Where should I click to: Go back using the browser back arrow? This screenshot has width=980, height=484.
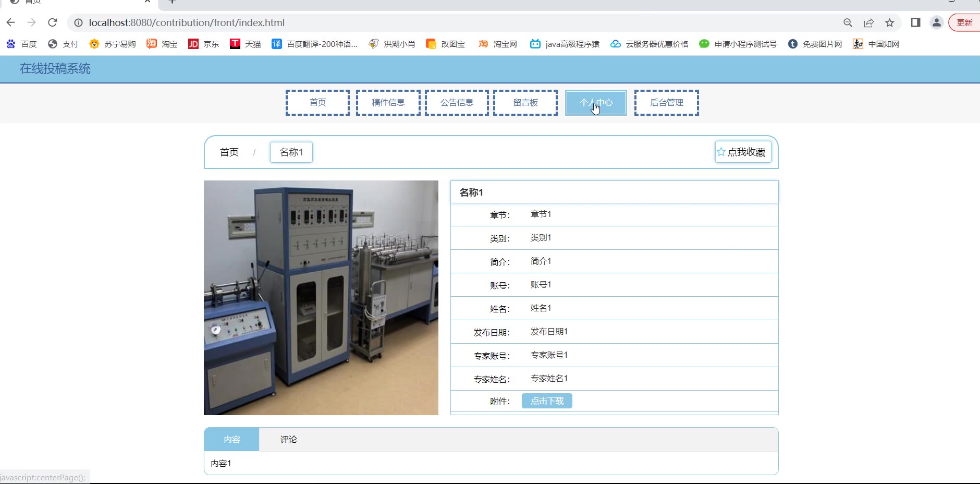point(10,22)
